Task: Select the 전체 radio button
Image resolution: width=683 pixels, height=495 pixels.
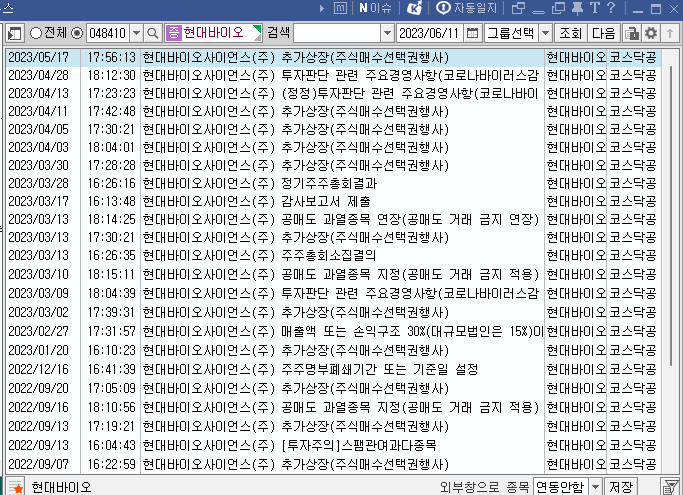Action: tap(36, 33)
